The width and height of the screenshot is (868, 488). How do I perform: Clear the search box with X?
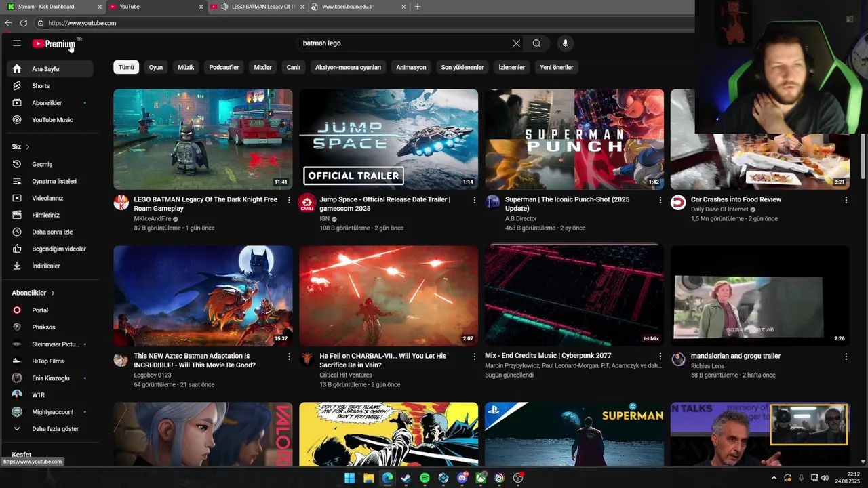click(516, 43)
